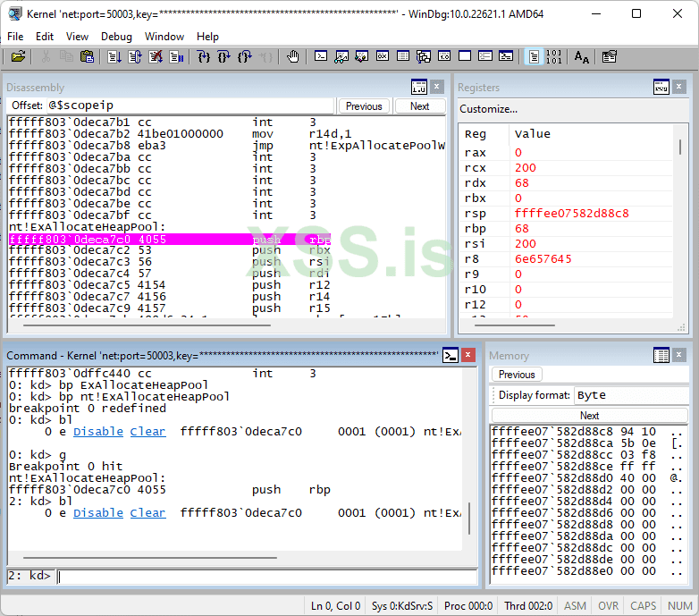Open the Window menu
Screen dimensions: 699x616
click(x=164, y=37)
